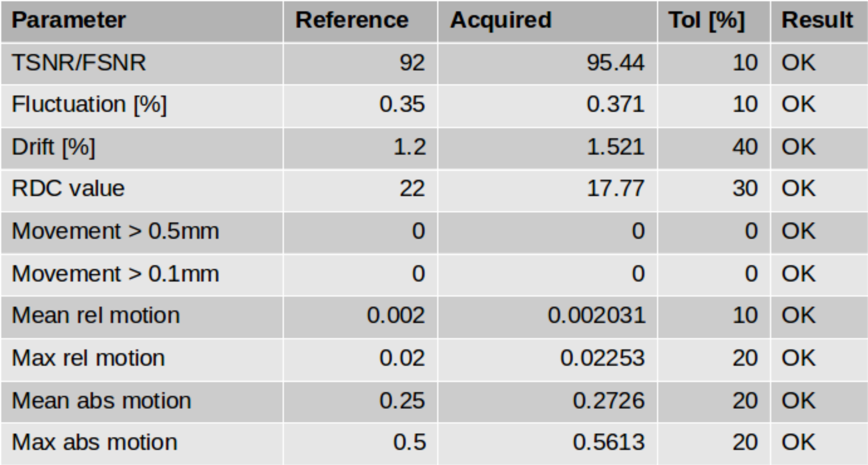Click the Max abs motion cell
This screenshot has height=465, width=868.
[94, 442]
